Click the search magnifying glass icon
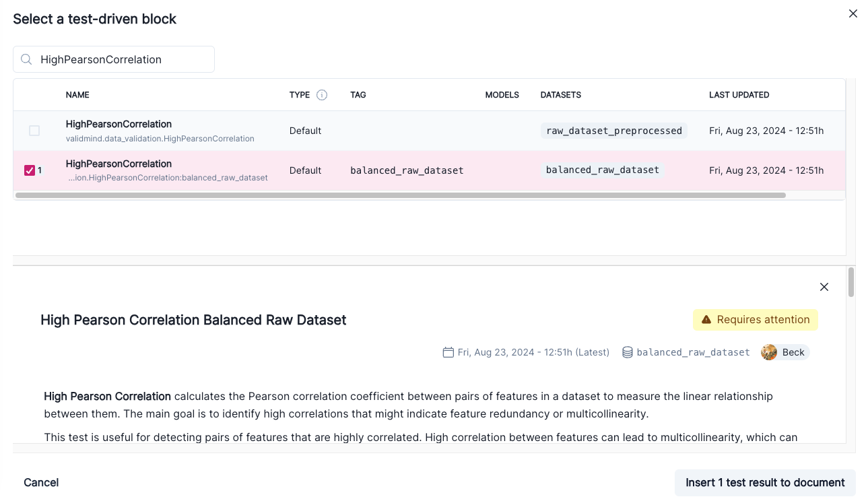This screenshot has height=501, width=868. pyautogui.click(x=26, y=59)
